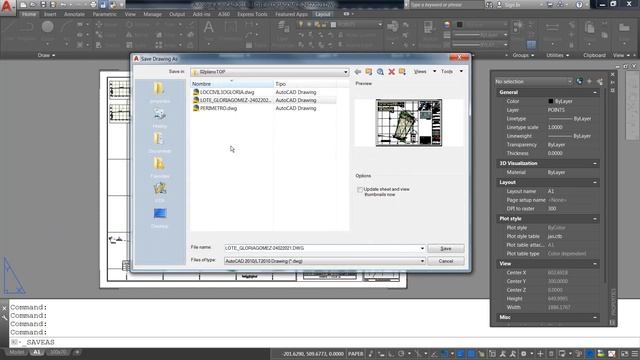Click the Color ByLayer black swatch
640x360 pixels.
click(551, 101)
